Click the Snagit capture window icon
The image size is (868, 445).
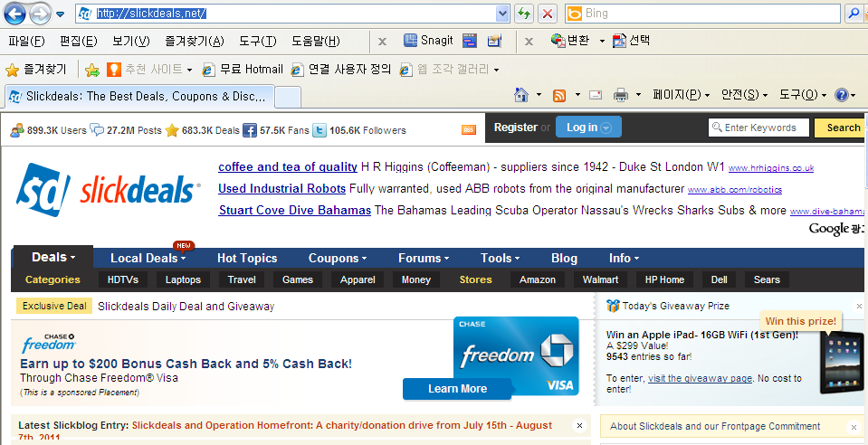point(470,41)
